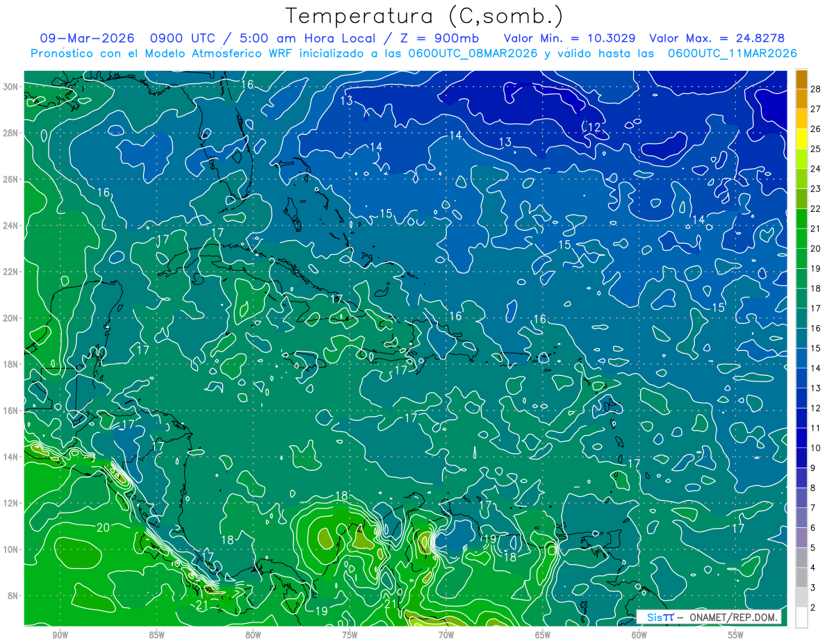Click the 28N latitude axis label

tap(12, 133)
